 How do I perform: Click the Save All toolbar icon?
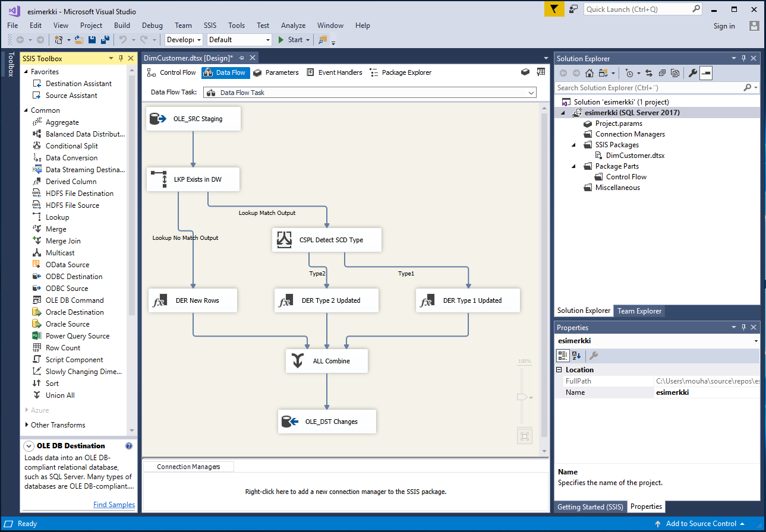[105, 40]
